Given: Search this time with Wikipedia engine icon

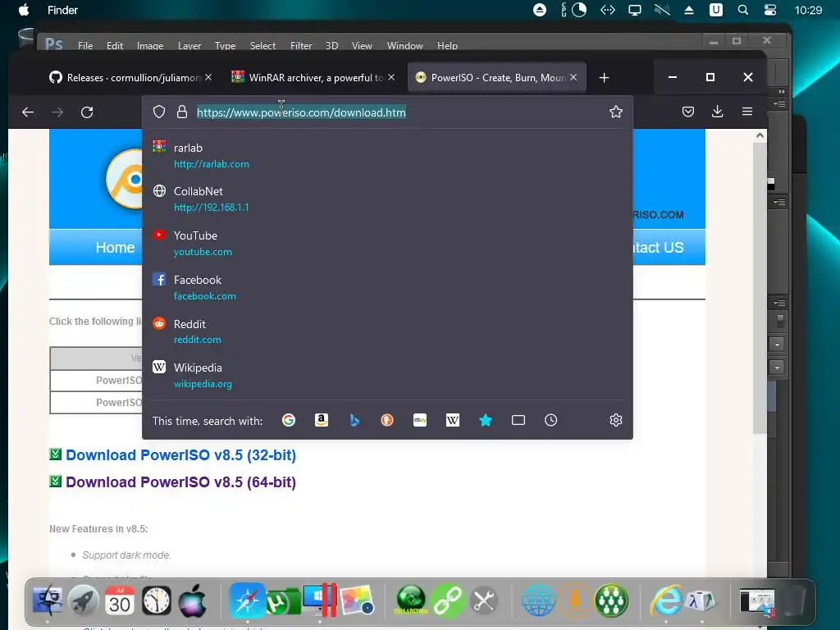Looking at the screenshot, I should coord(453,420).
